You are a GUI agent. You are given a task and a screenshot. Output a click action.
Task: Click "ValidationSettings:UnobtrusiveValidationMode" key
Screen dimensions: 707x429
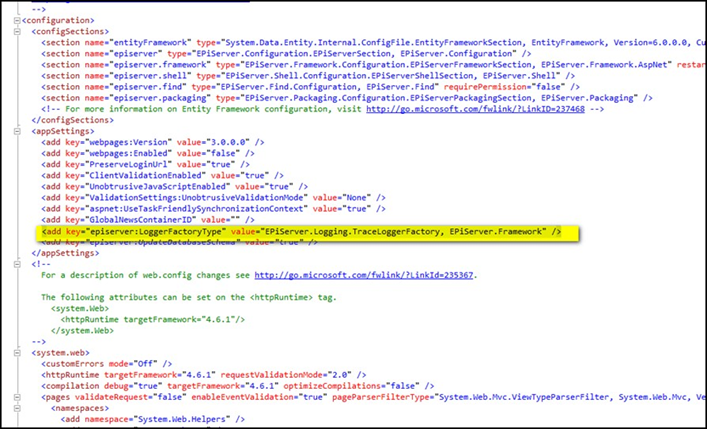click(x=197, y=198)
